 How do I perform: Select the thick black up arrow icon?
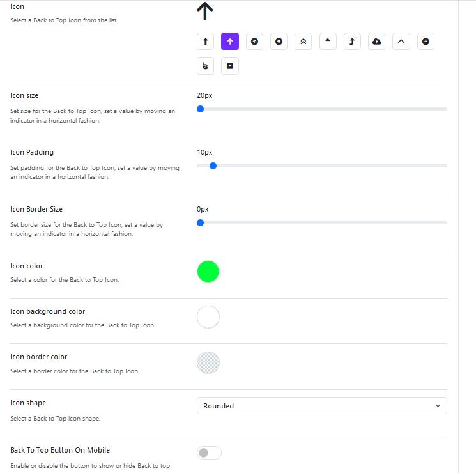click(x=206, y=42)
